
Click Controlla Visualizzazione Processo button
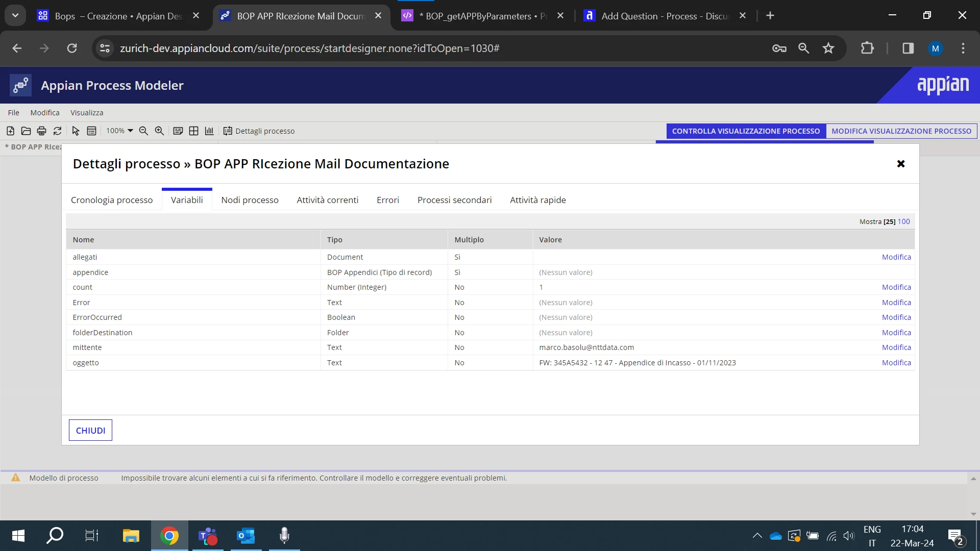746,131
